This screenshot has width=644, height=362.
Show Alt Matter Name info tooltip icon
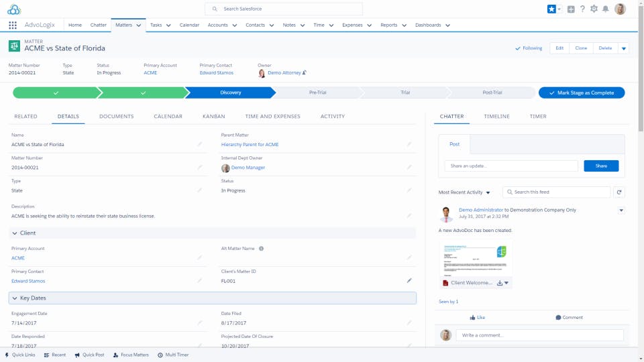coord(261,248)
